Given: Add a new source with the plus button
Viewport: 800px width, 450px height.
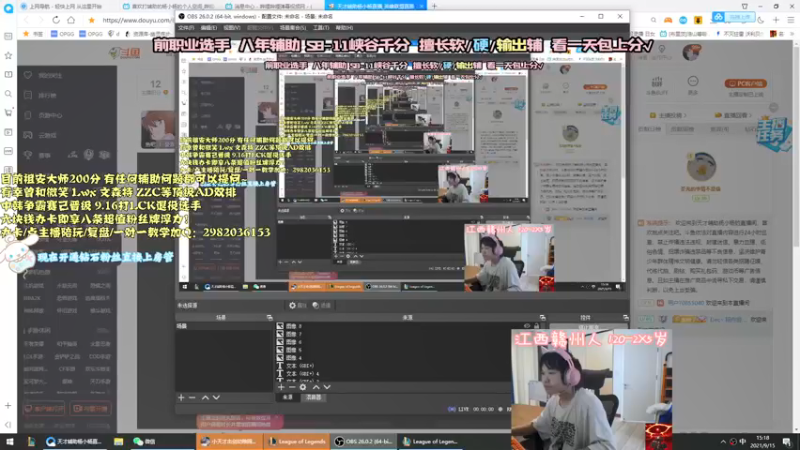Looking at the screenshot, I should [x=281, y=387].
